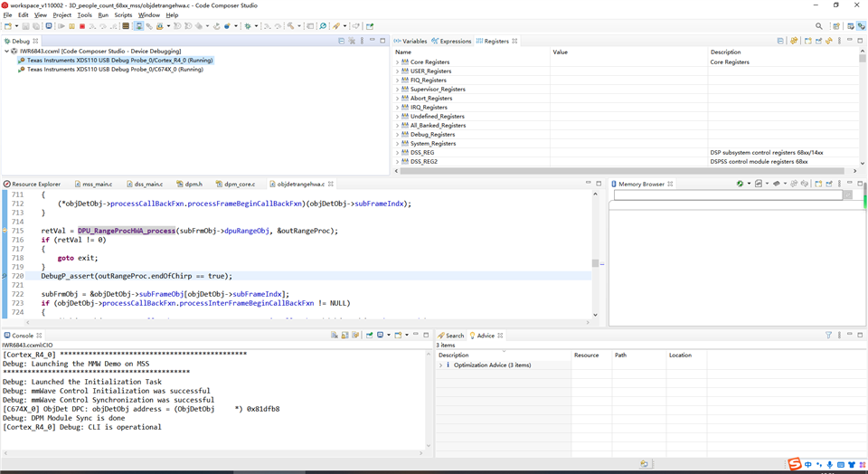Viewport: 868px width, 474px height.
Task: Switch to the Expressions tab
Action: 455,41
